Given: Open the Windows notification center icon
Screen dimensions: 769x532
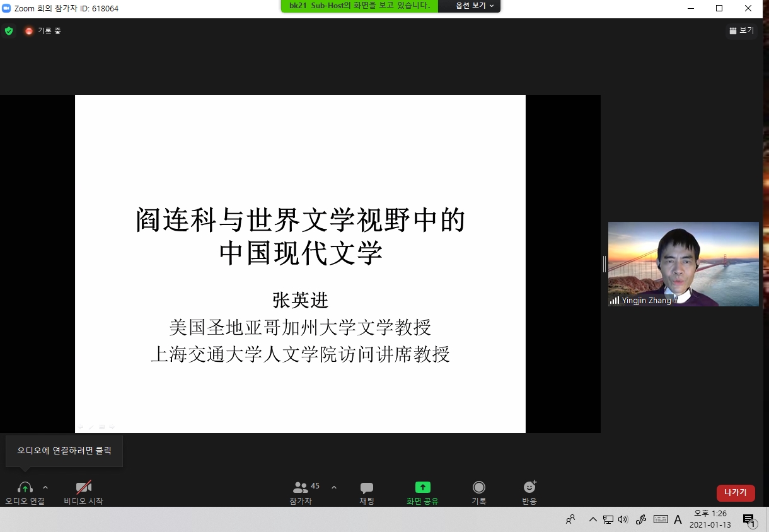Looking at the screenshot, I should (749, 520).
